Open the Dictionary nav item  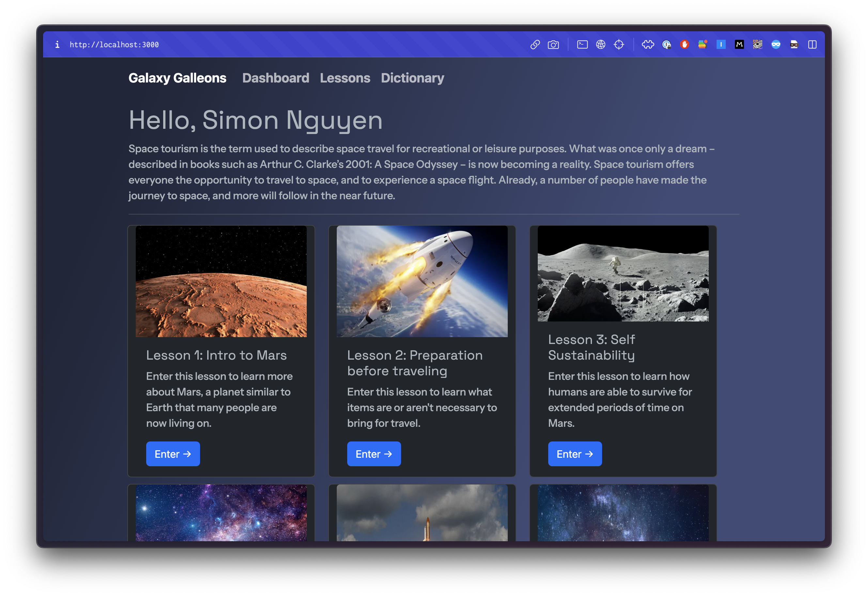412,78
